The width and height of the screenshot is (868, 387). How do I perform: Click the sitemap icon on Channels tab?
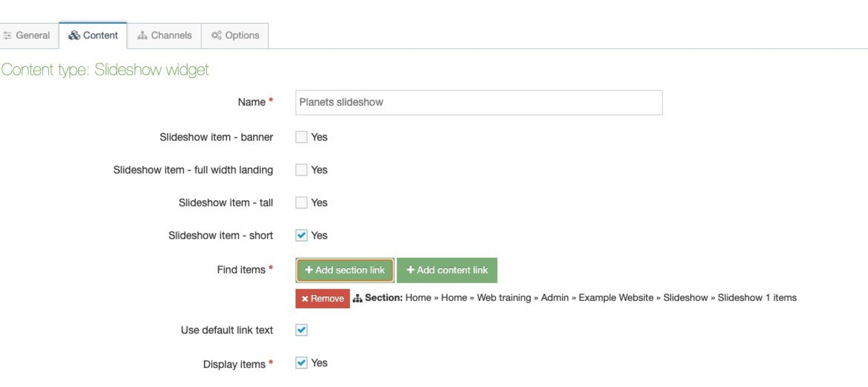142,35
